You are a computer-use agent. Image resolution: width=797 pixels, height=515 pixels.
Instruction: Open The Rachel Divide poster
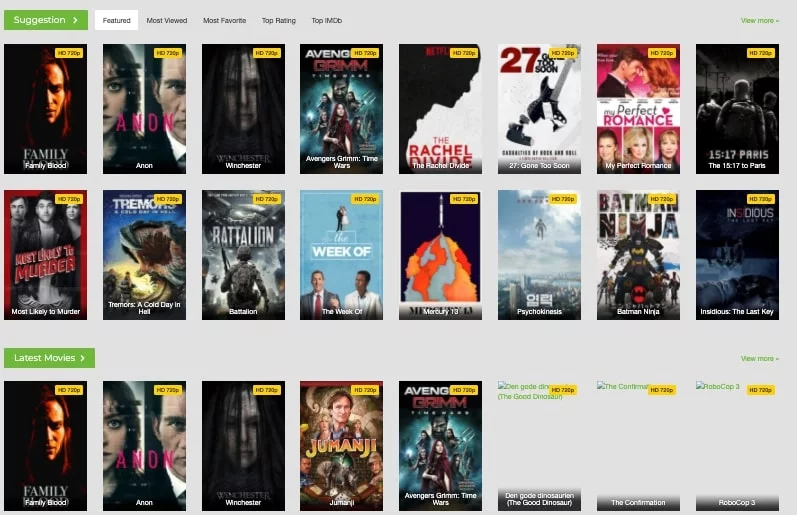point(440,108)
